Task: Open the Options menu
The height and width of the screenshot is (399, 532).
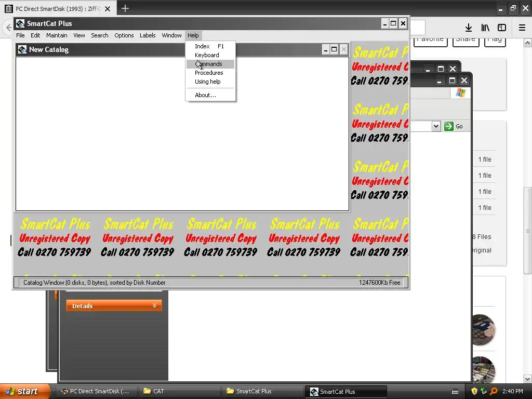Action: [124, 35]
